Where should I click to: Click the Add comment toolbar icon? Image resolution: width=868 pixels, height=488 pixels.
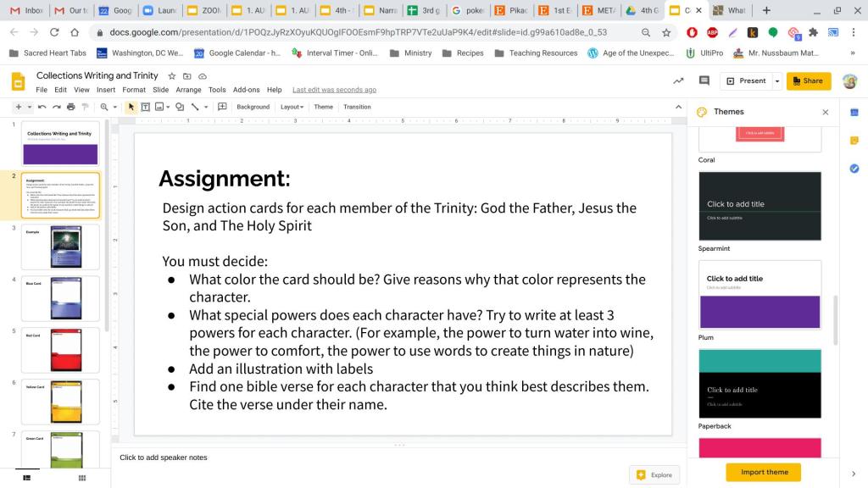pyautogui.click(x=222, y=107)
